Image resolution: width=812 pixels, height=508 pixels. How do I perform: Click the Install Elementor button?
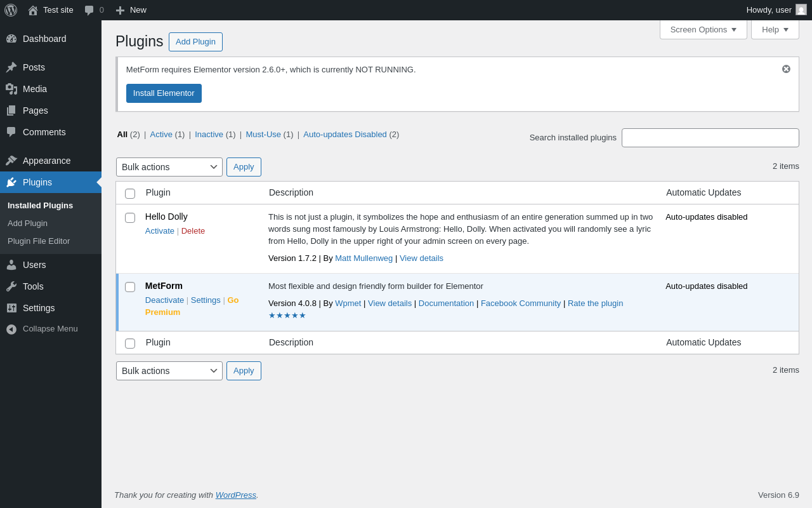point(164,93)
